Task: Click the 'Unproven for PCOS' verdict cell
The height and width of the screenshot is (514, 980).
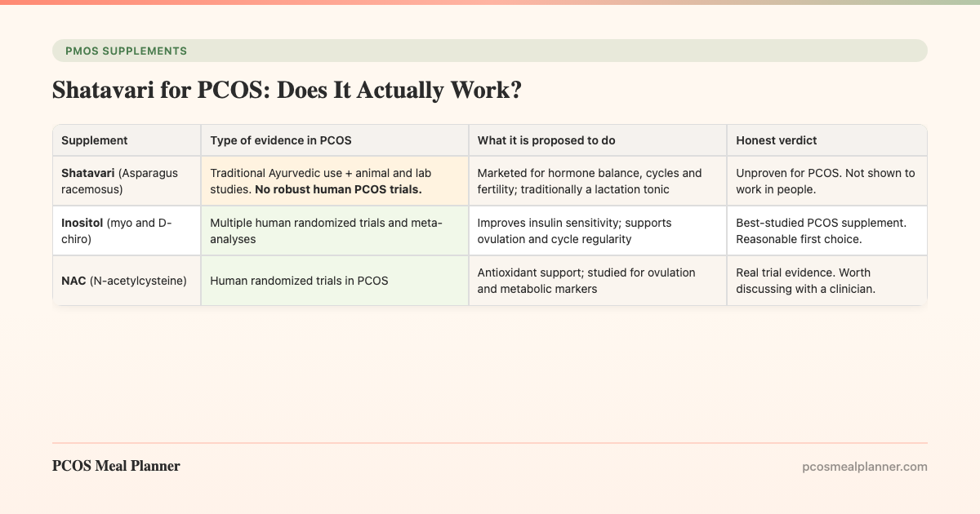Action: coord(827,181)
